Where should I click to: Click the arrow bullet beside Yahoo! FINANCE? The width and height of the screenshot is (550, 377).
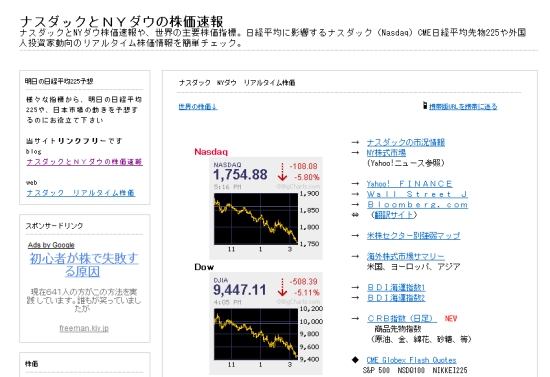click(x=355, y=183)
